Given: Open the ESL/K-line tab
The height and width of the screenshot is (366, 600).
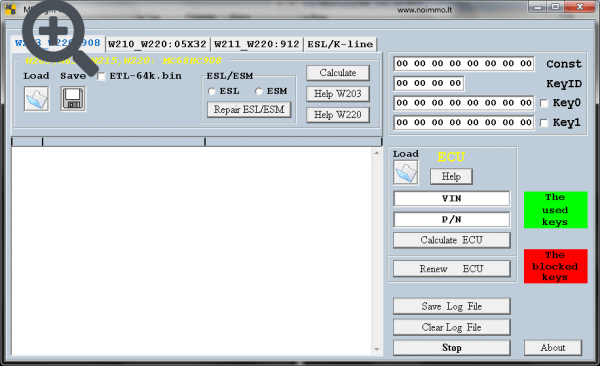Looking at the screenshot, I should pyautogui.click(x=340, y=44).
